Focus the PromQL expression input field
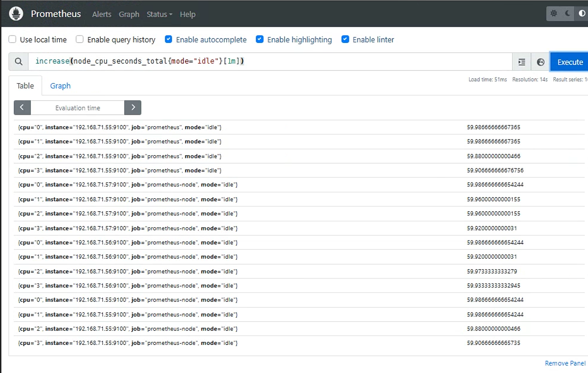The image size is (588, 373). 270,62
